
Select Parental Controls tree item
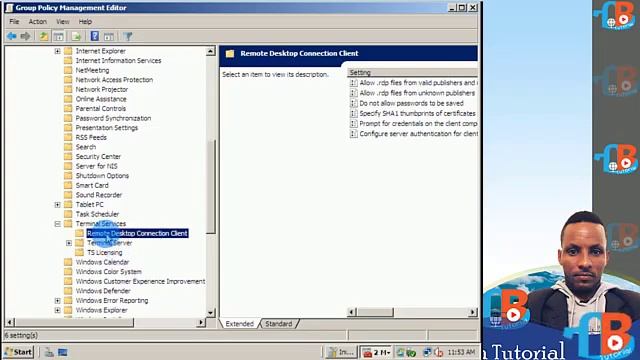point(100,109)
